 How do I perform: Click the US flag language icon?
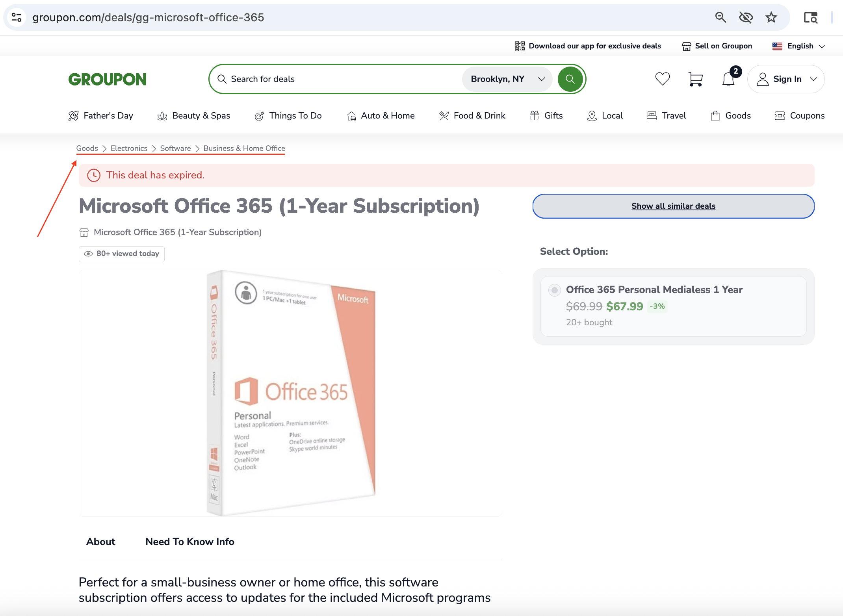point(777,46)
